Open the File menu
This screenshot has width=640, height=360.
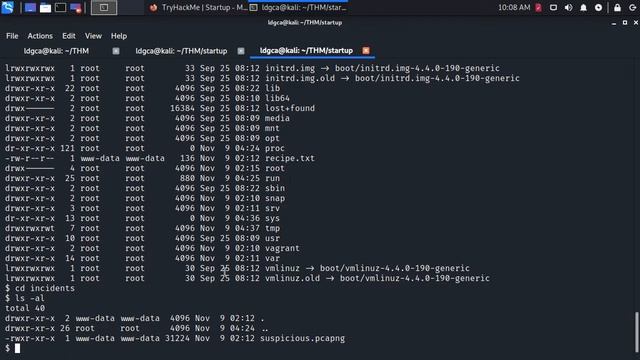[x=12, y=36]
